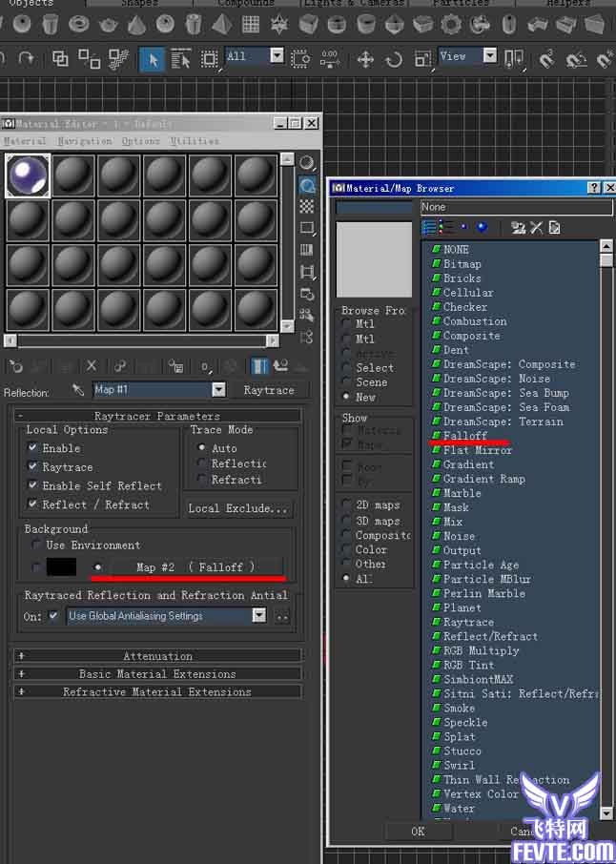Expand Refractive Material Extensions rollout

click(157, 691)
